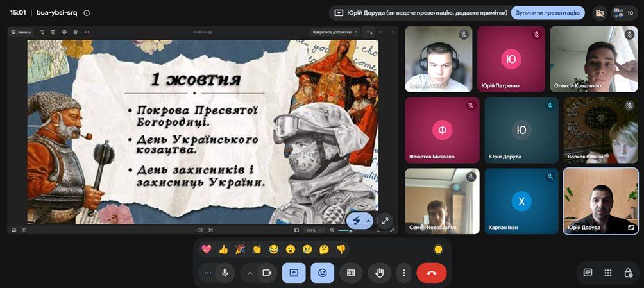Screen dimensions: 644x288
Task: Toggle the emoji reactions panel
Action: [323, 273]
